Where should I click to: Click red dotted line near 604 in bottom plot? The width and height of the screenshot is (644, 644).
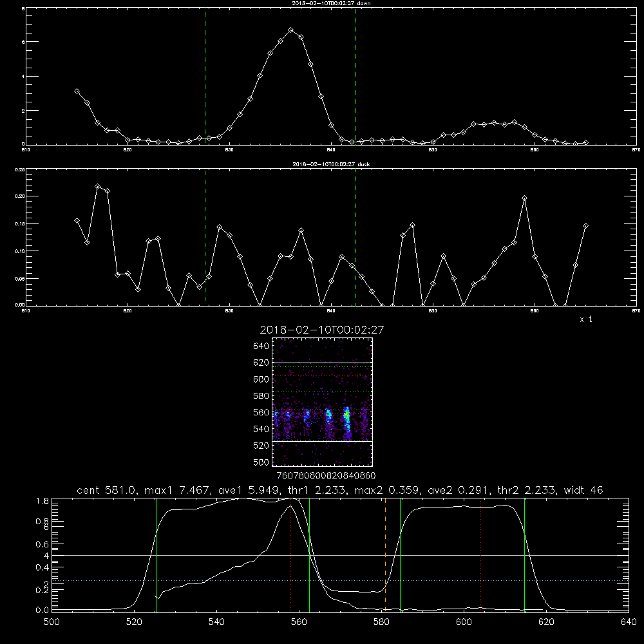point(481,555)
